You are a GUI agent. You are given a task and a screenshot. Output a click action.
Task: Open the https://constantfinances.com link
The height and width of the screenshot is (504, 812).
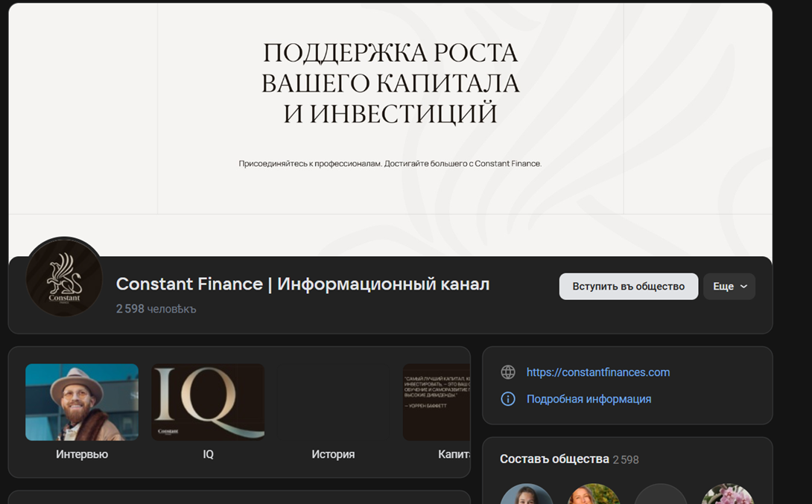pos(598,372)
